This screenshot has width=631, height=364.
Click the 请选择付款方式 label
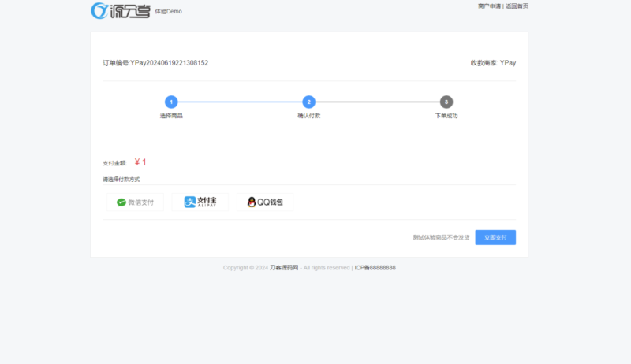point(121,180)
